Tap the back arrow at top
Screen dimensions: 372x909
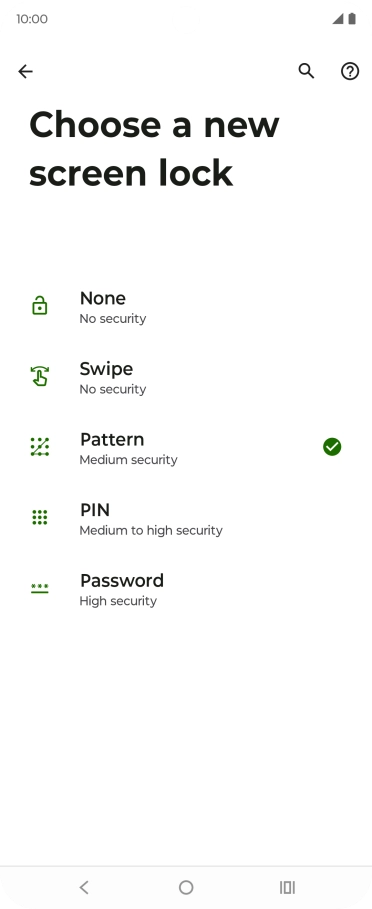25,71
